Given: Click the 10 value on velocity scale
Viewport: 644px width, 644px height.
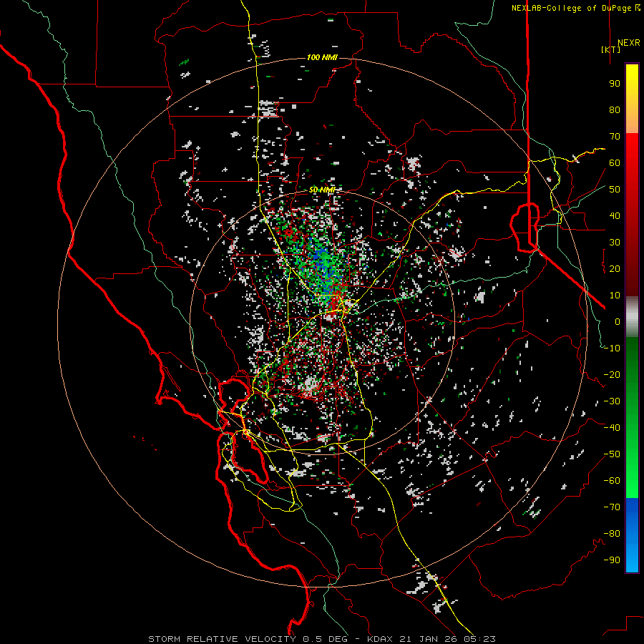Looking at the screenshot, I should pyautogui.click(x=615, y=296).
